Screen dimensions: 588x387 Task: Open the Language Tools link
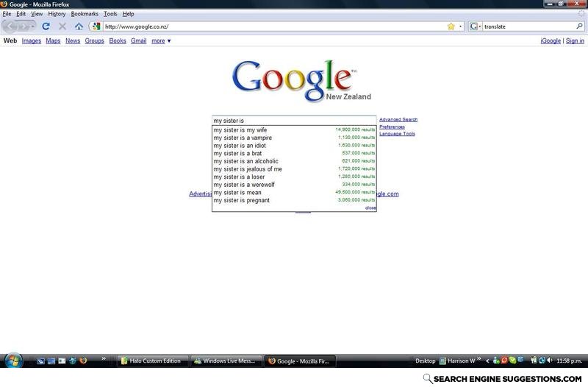click(x=397, y=134)
